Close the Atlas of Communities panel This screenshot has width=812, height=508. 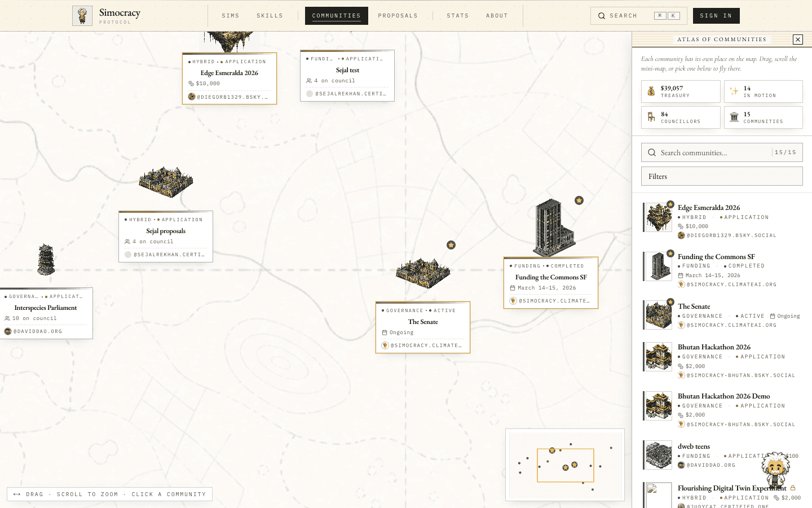(798, 40)
